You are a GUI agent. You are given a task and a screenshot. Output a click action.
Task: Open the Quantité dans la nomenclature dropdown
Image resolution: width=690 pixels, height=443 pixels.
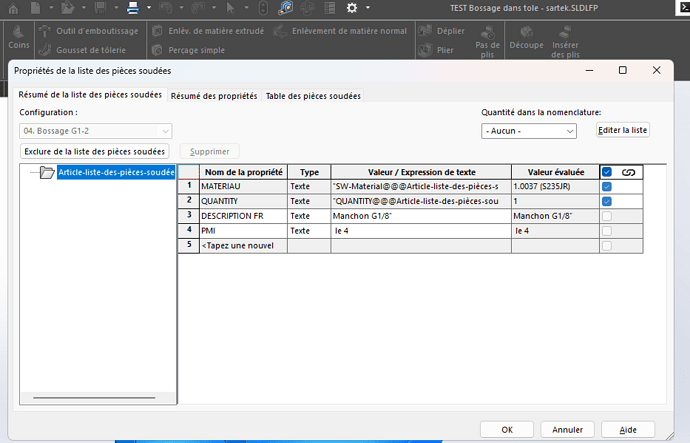[x=529, y=131]
